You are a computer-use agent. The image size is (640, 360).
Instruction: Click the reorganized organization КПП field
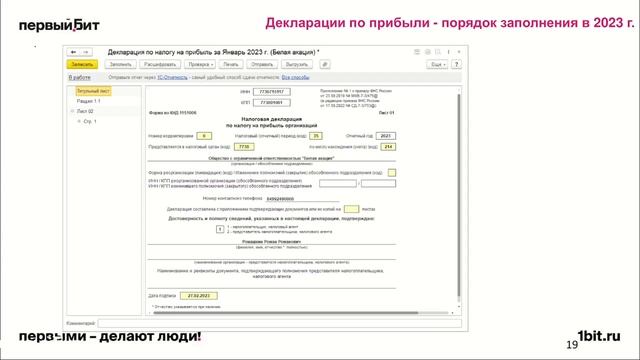pos(378,183)
